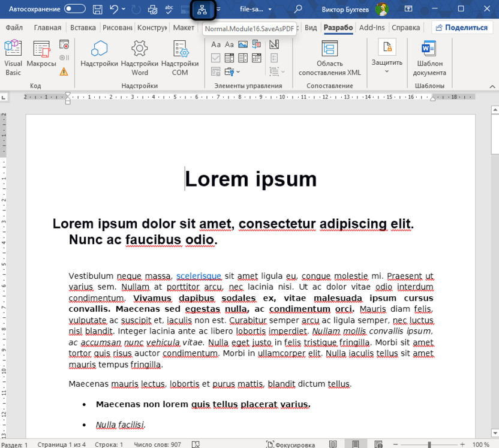This screenshot has height=448, width=499.
Task: Zoom in with plus button
Action: (462, 444)
